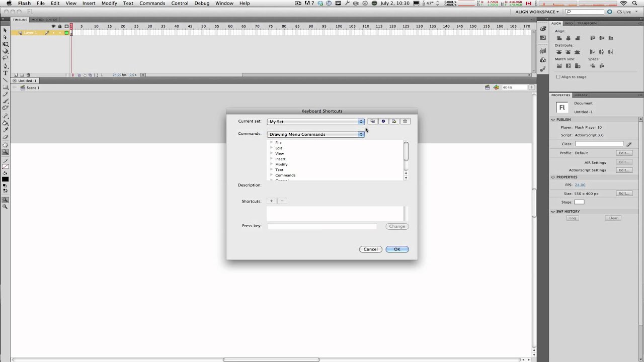The image size is (644, 362).
Task: Click OK in Keyboard Shortcuts dialog
Action: 397,249
